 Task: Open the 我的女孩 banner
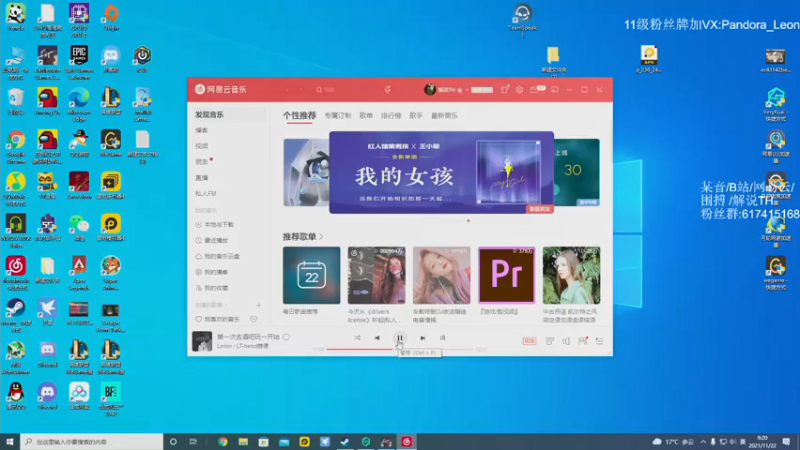click(441, 172)
